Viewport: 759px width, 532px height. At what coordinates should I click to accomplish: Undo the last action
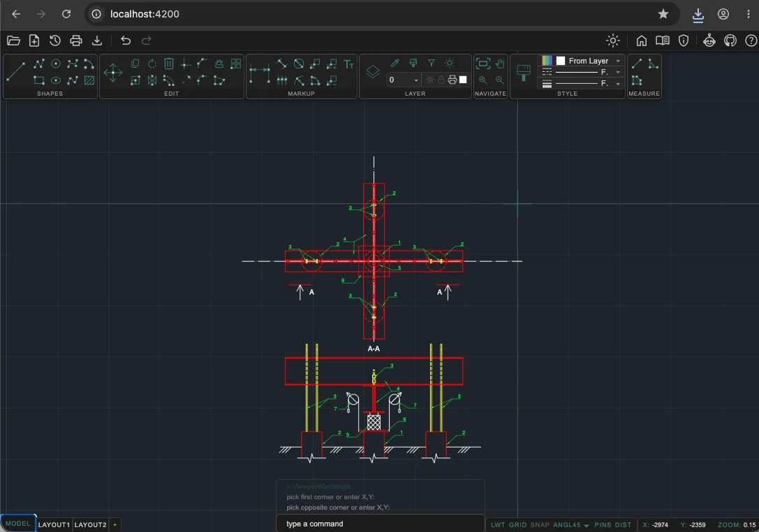[126, 40]
